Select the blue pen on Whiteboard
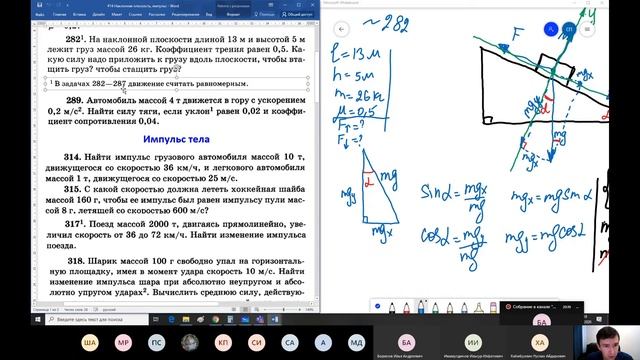This screenshot has width=640, height=360. [x=421, y=306]
